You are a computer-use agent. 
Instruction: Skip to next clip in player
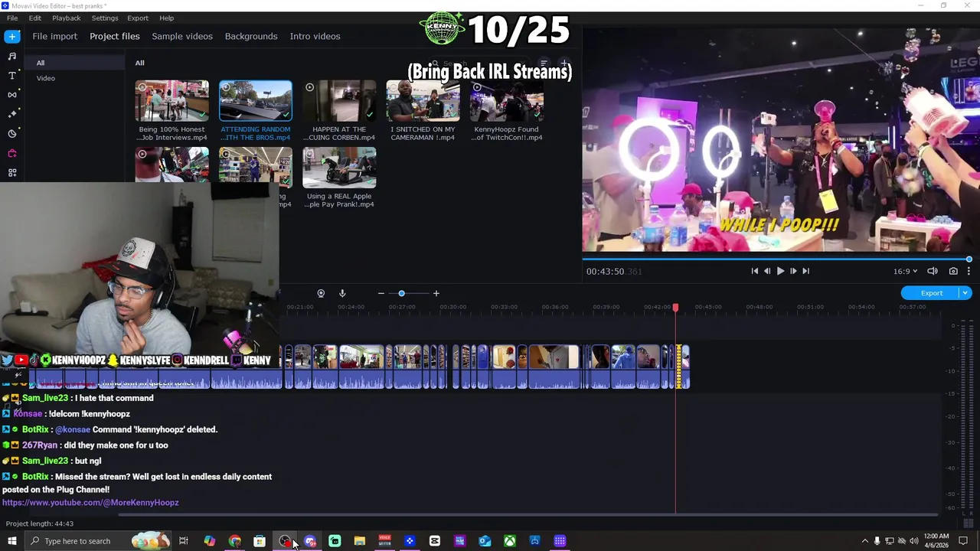[805, 271]
